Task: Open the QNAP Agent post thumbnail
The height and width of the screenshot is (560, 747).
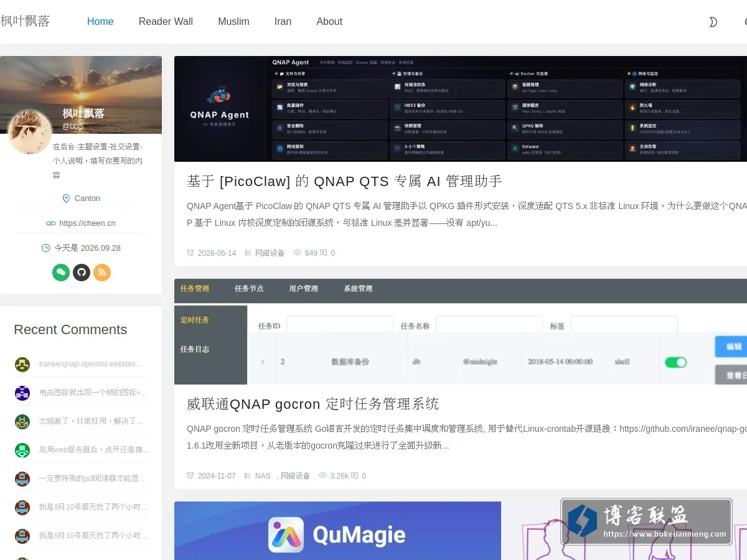Action: tap(461, 109)
